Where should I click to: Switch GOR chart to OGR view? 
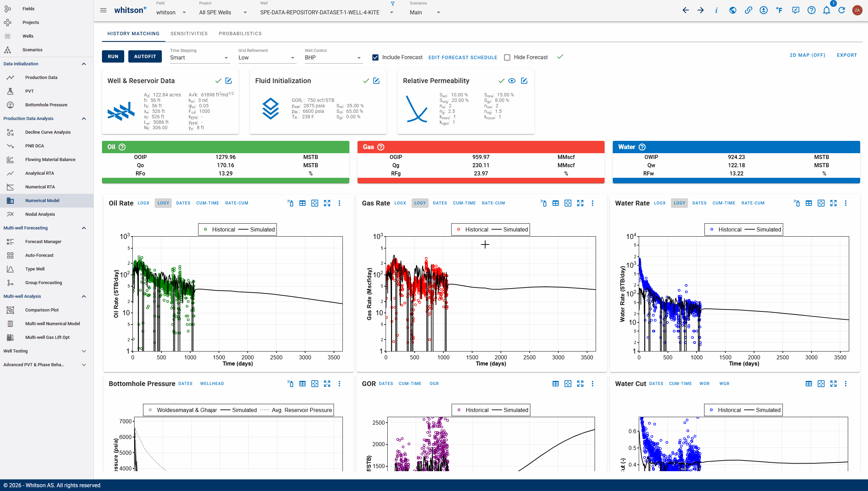tap(434, 384)
